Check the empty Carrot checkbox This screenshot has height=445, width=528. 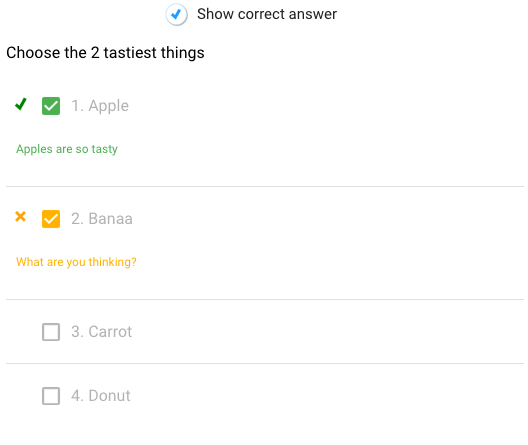click(51, 332)
